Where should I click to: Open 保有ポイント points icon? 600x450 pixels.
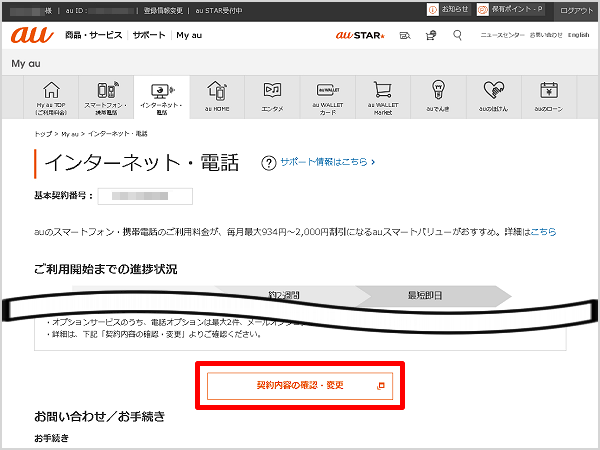(483, 10)
